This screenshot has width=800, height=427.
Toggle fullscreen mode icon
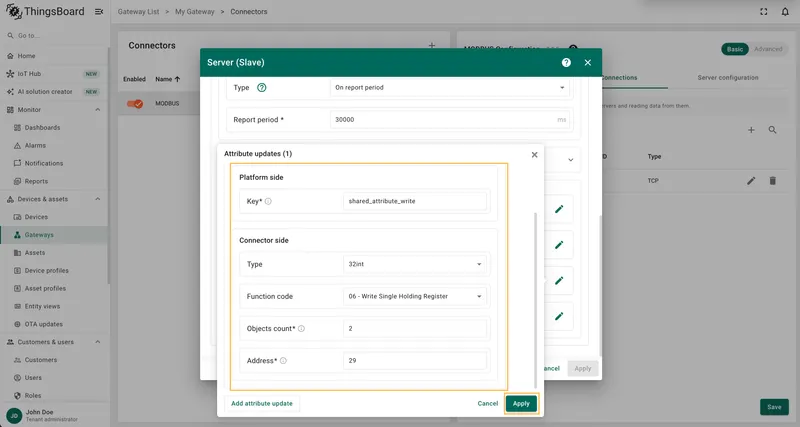pyautogui.click(x=764, y=11)
